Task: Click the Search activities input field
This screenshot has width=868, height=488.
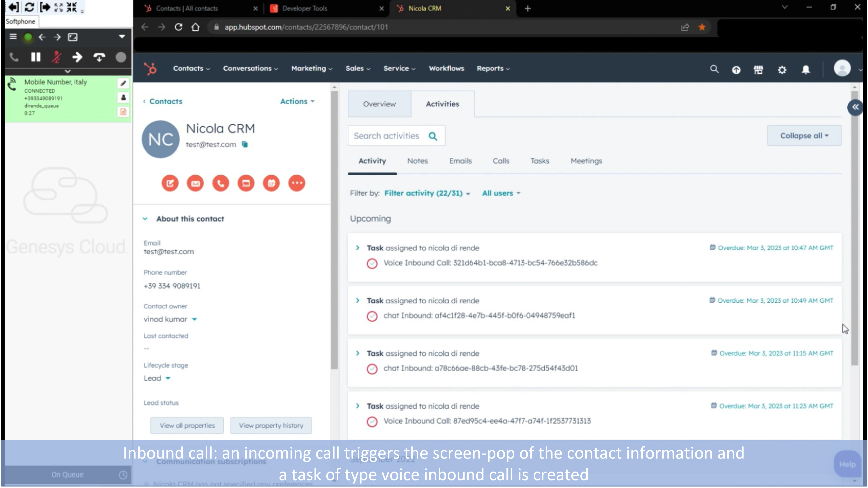Action: coord(386,136)
